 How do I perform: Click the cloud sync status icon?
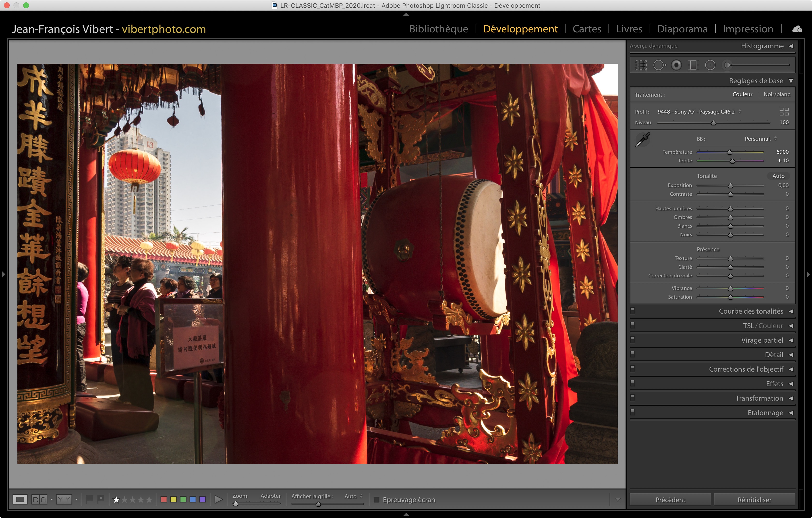(797, 29)
